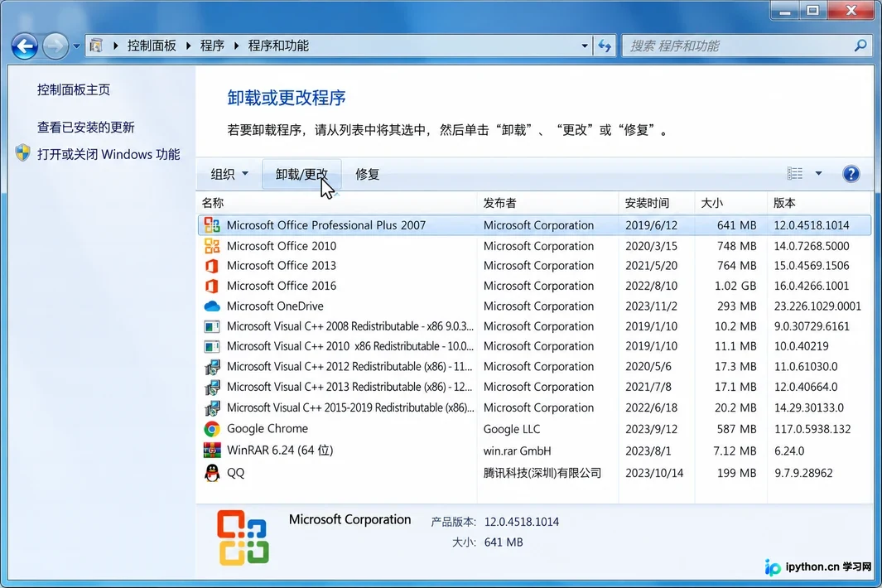Screen dimensions: 882x588
Task: Open the 组织 dropdown menu
Action: 229,174
